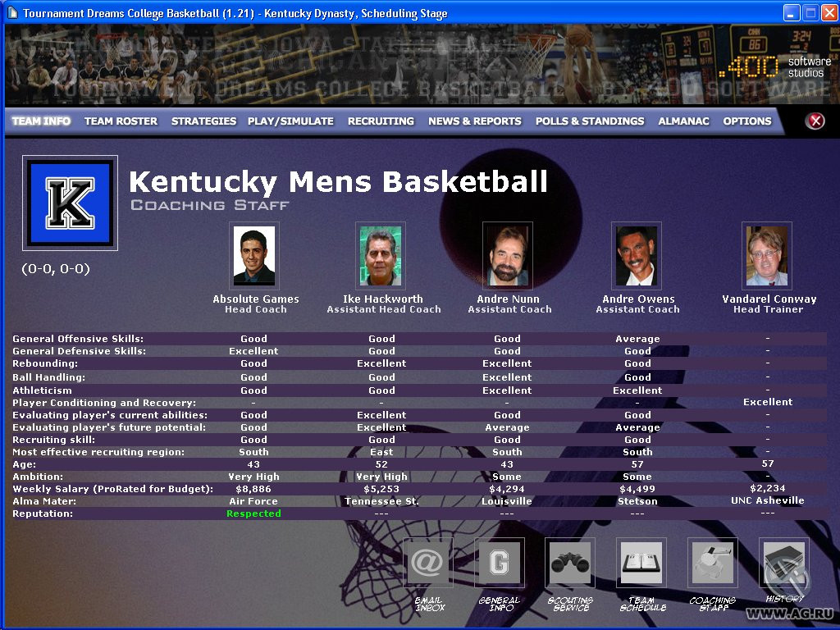
Task: Click the UNC Asheville alma mater
Action: click(x=768, y=500)
